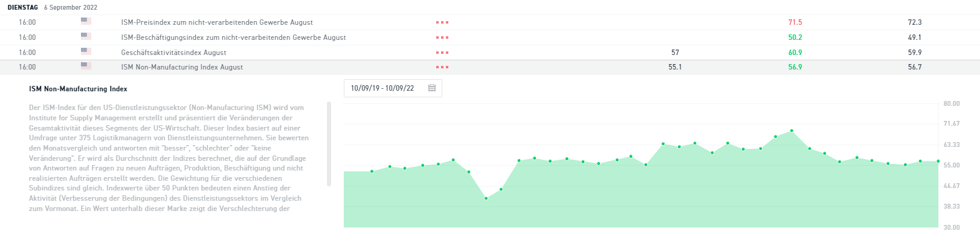Click the US flag in ISM-Preisindex row

(x=86, y=21)
